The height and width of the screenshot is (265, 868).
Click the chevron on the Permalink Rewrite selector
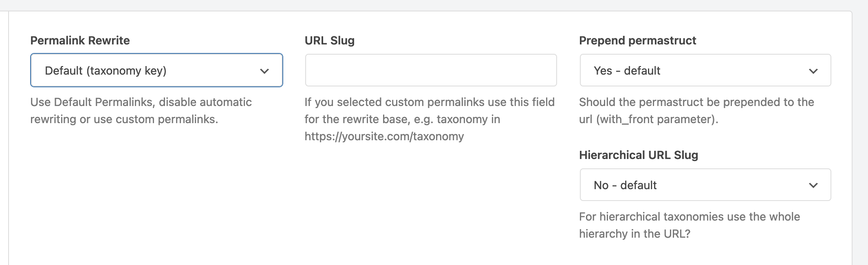point(265,70)
